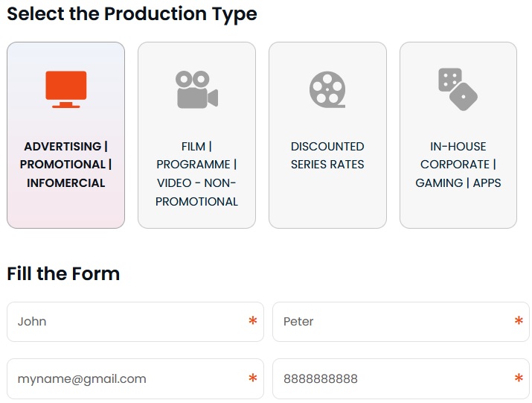Click the asterisk in the John field
Image resolution: width=532 pixels, height=403 pixels.
pyautogui.click(x=253, y=321)
